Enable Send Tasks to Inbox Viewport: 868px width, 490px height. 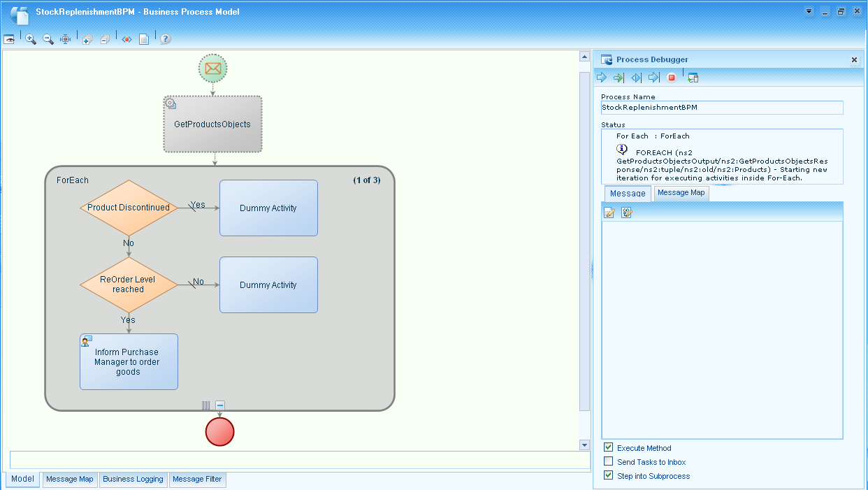(608, 461)
